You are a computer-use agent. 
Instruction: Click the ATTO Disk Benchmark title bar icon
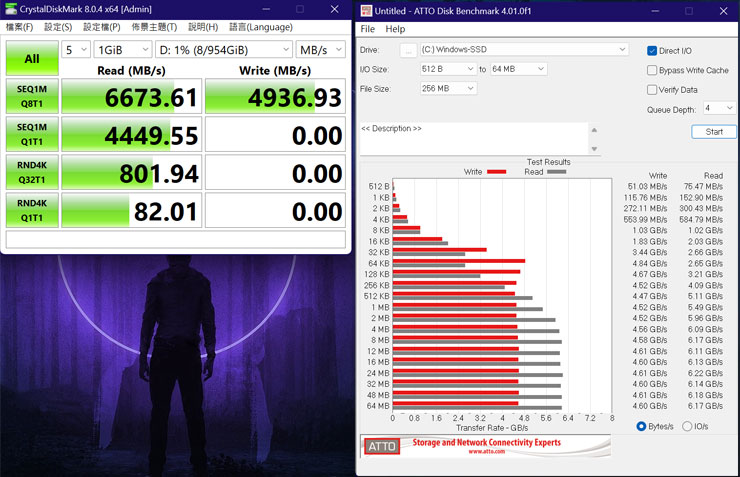(367, 10)
